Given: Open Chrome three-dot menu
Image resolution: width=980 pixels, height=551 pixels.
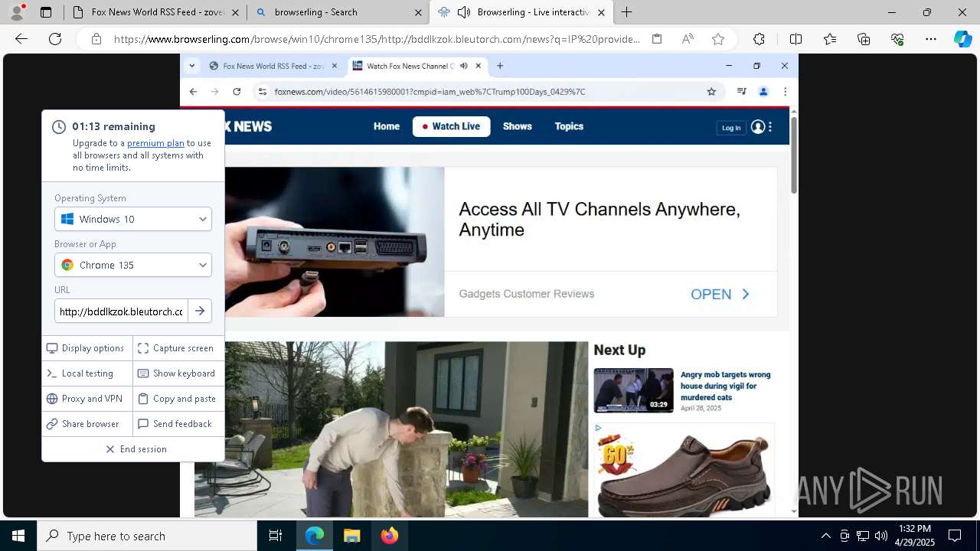Looking at the screenshot, I should pyautogui.click(x=785, y=92).
